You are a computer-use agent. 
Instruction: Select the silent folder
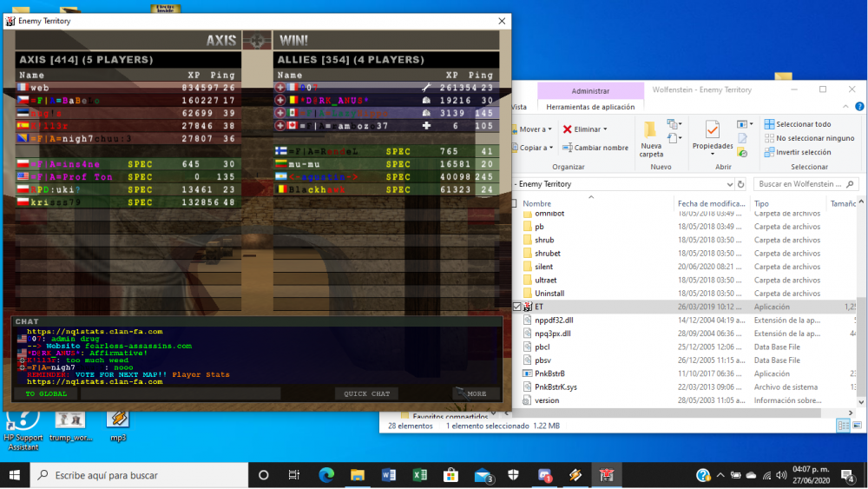point(543,267)
